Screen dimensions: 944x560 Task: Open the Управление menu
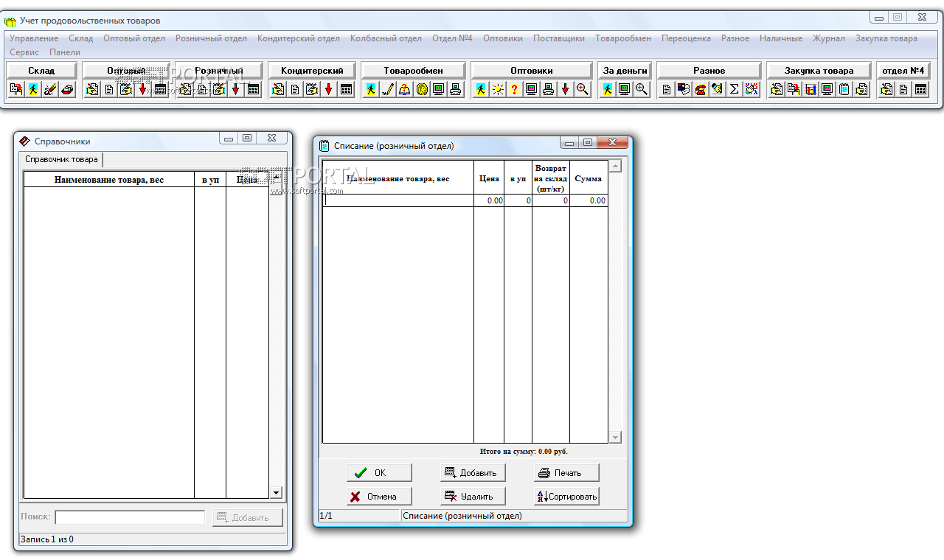pyautogui.click(x=34, y=38)
